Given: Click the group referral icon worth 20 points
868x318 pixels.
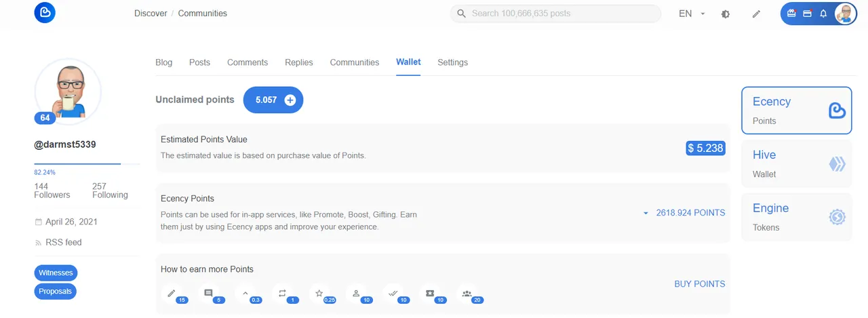Looking at the screenshot, I should pos(467,293).
